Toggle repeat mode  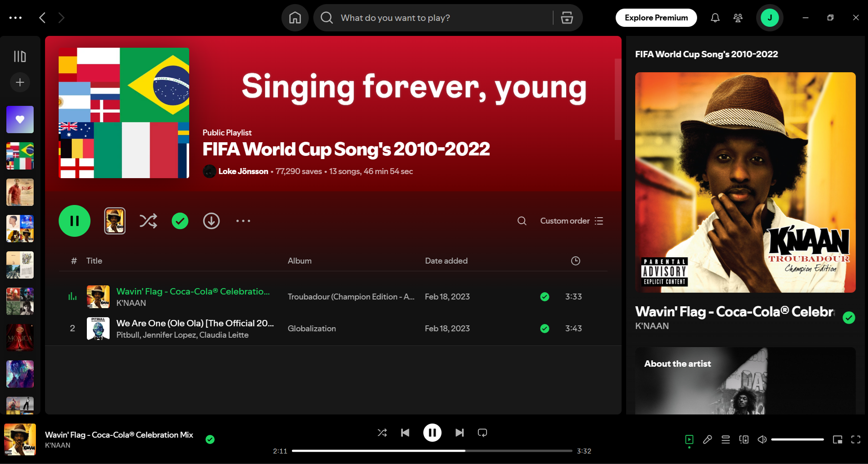(482, 432)
